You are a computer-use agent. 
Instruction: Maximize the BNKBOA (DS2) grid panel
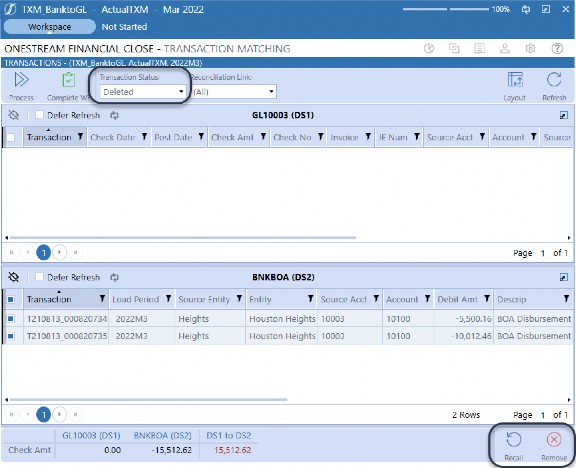pos(564,277)
